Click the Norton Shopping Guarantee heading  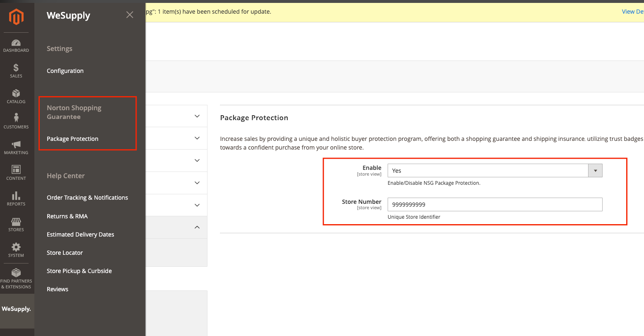click(x=74, y=112)
